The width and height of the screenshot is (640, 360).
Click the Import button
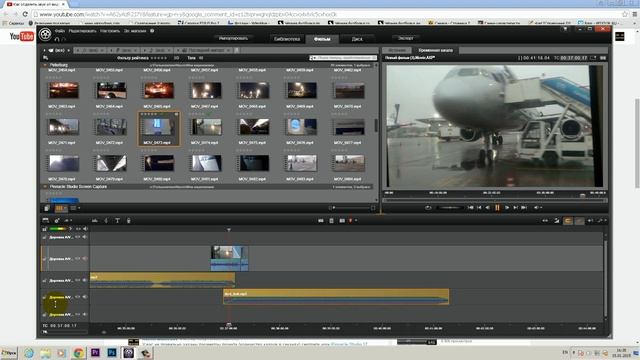click(233, 38)
